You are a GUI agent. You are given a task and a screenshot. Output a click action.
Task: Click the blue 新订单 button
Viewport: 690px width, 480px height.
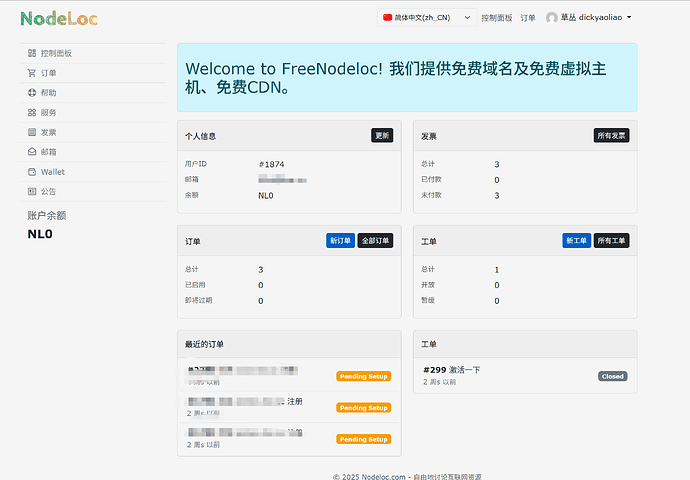point(340,241)
